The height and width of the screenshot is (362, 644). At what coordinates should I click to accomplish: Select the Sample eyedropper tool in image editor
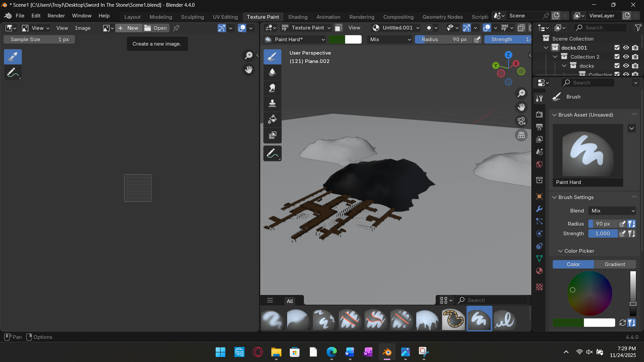13,57
